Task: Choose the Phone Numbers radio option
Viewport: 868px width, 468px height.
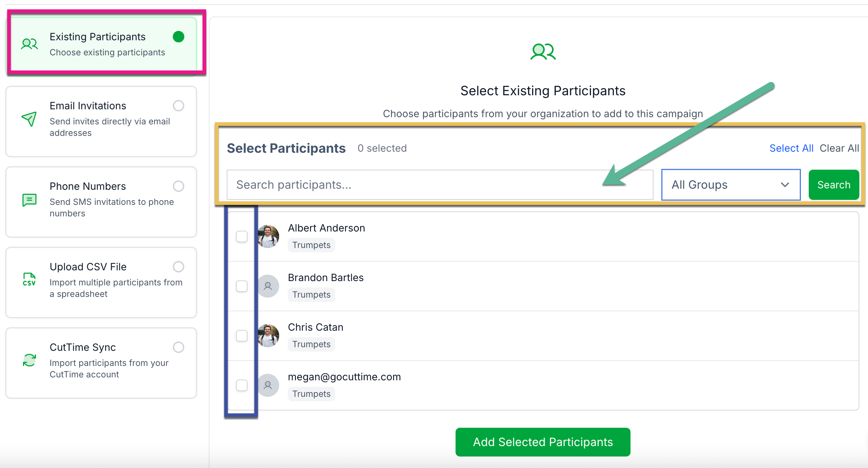Action: pos(179,186)
